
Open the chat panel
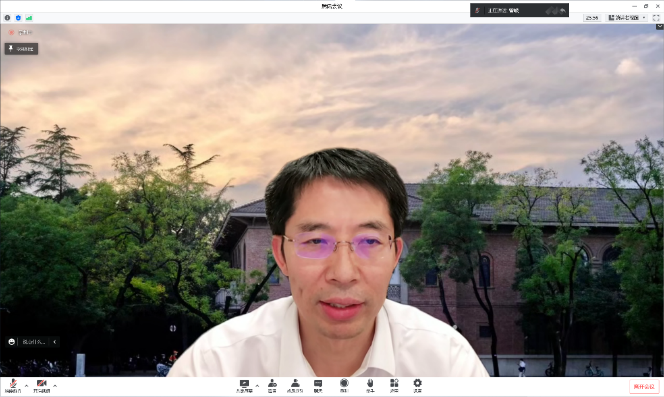click(x=318, y=386)
